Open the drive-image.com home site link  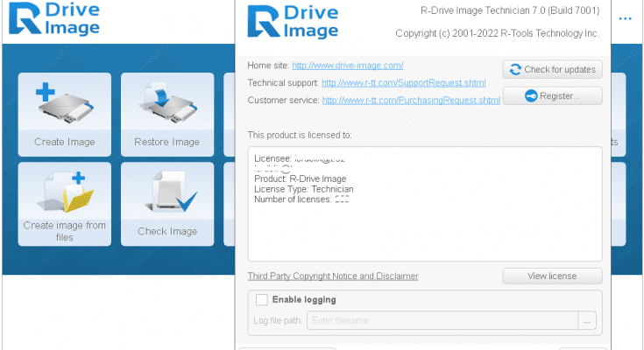[x=348, y=66]
